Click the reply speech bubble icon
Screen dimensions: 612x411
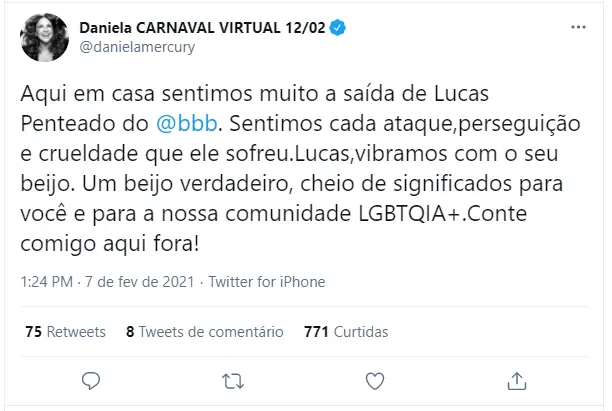pyautogui.click(x=91, y=380)
